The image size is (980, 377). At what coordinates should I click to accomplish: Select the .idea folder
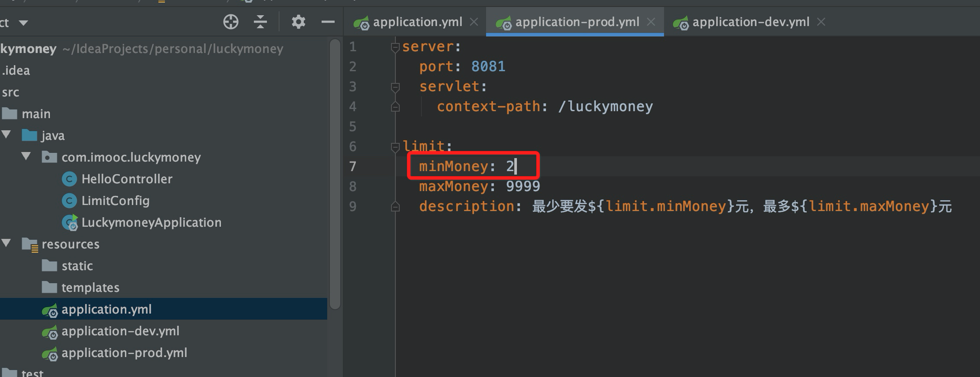coord(16,70)
